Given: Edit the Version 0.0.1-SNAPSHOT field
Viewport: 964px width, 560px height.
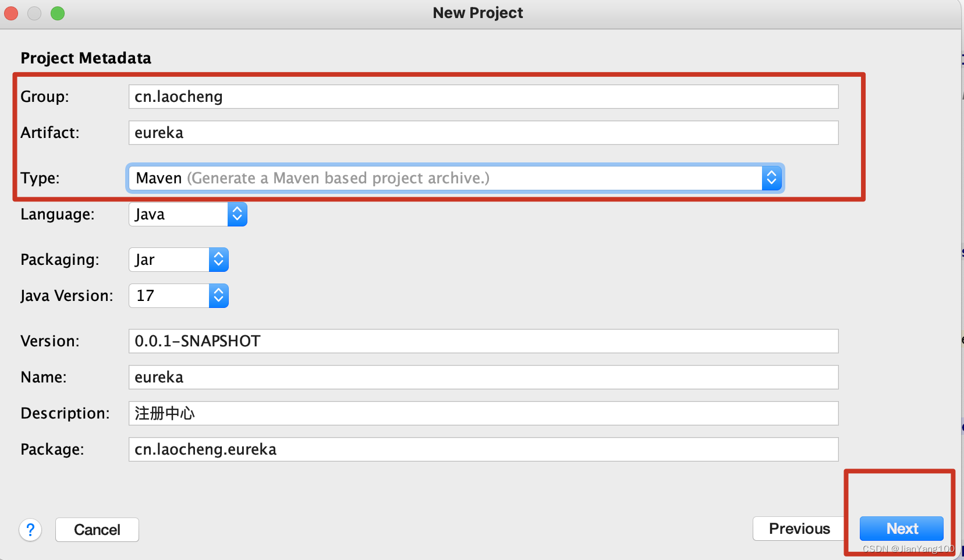Looking at the screenshot, I should pos(483,341).
